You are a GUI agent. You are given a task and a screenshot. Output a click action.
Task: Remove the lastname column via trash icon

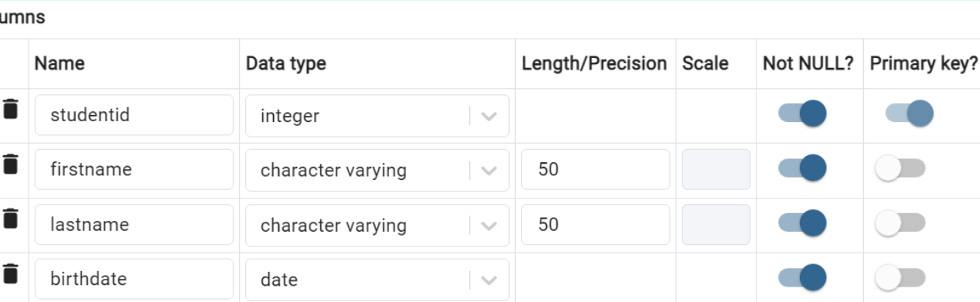[10, 219]
